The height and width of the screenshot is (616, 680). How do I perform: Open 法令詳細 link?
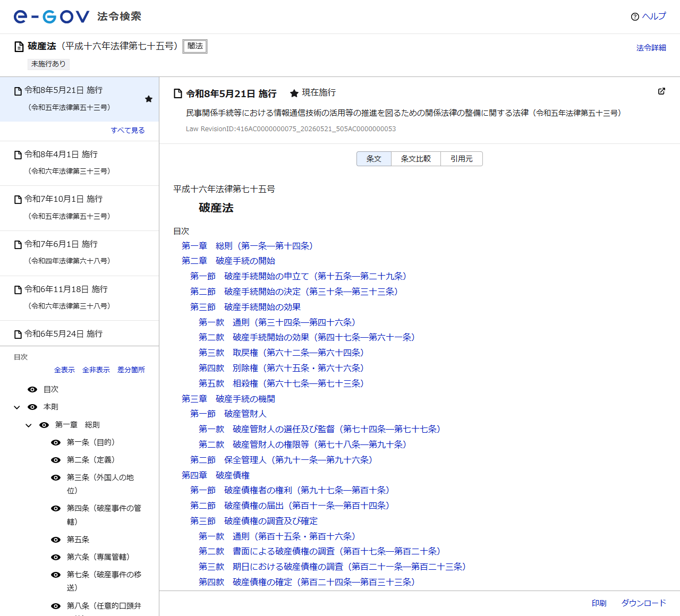[x=651, y=48]
